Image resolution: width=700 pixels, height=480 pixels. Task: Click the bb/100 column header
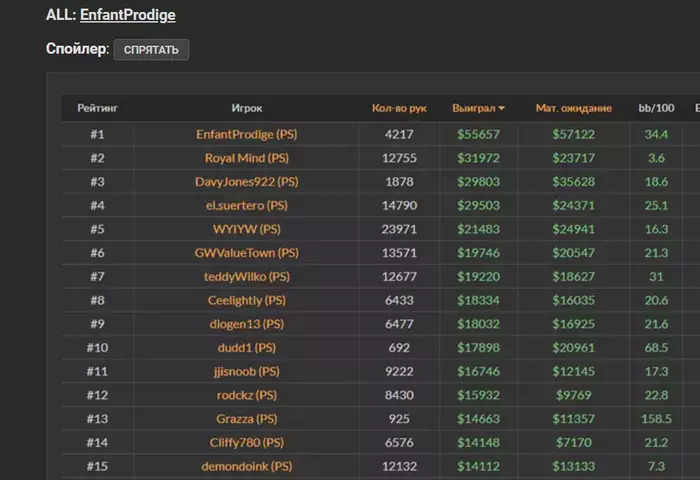coord(656,108)
